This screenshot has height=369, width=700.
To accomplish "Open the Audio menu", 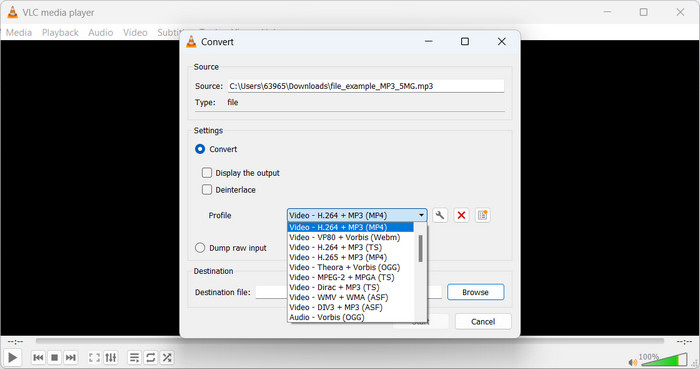I will pos(100,33).
